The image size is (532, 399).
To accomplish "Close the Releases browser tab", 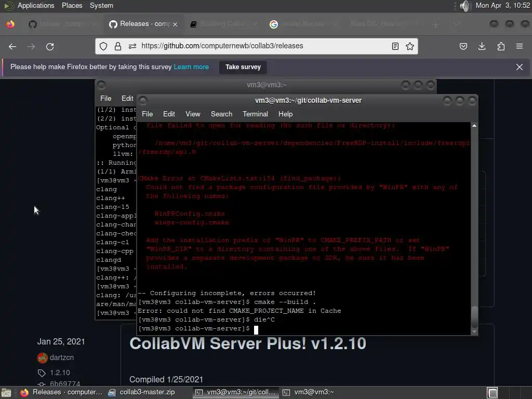I will [x=175, y=24].
